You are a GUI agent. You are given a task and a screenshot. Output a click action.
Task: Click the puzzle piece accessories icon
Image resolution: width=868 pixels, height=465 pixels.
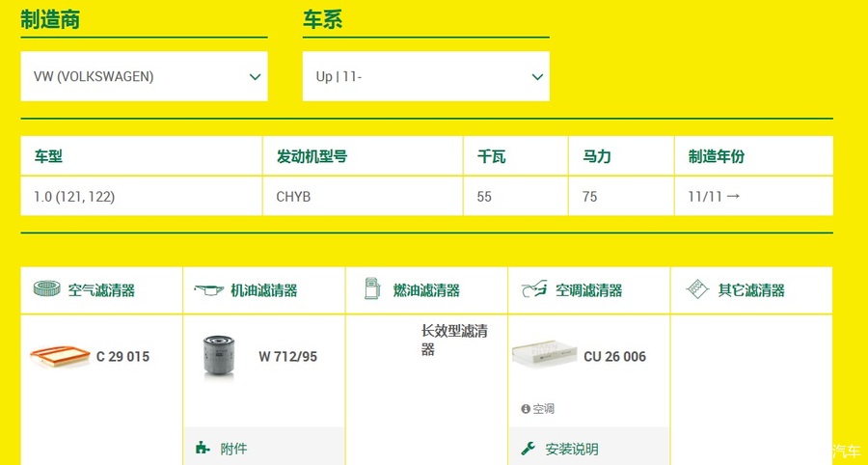click(x=203, y=448)
